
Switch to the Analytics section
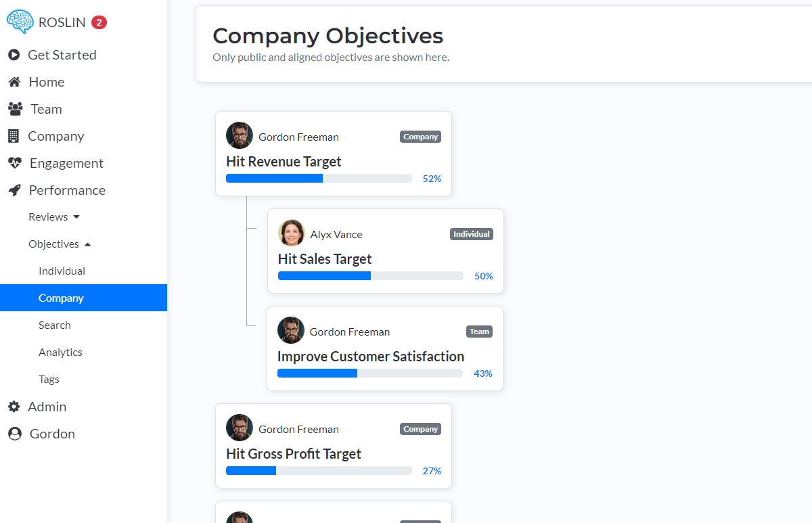[60, 352]
